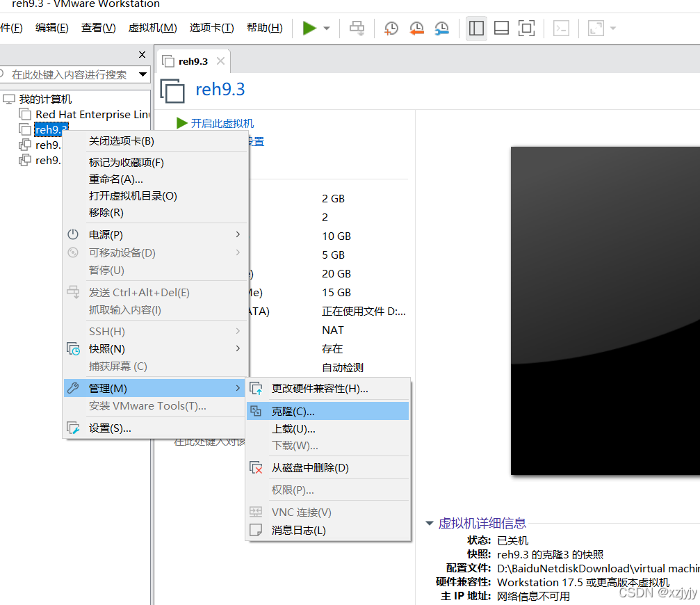This screenshot has width=700, height=605.
Task: Open the power options dropdown arrow
Action: pyautogui.click(x=327, y=28)
